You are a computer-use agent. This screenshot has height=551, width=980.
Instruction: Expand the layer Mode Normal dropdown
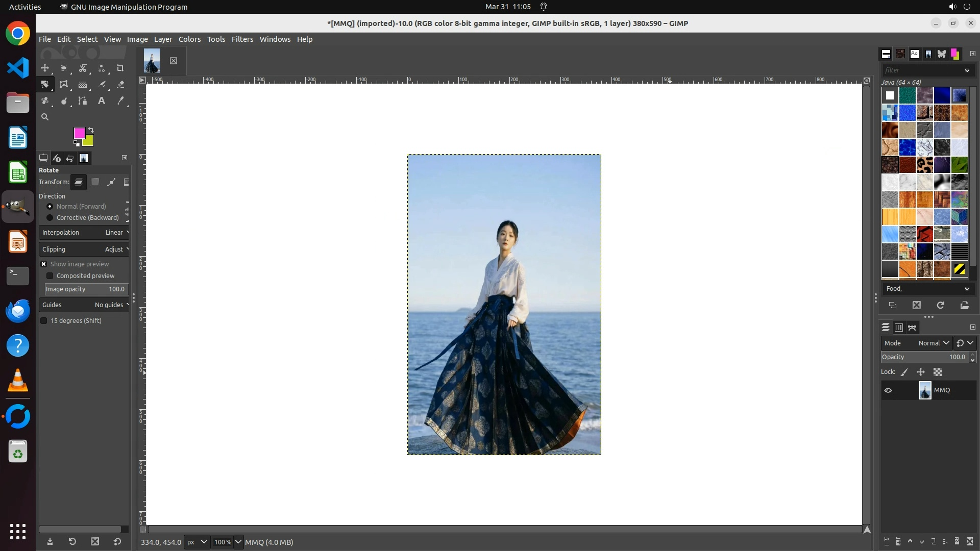click(933, 343)
